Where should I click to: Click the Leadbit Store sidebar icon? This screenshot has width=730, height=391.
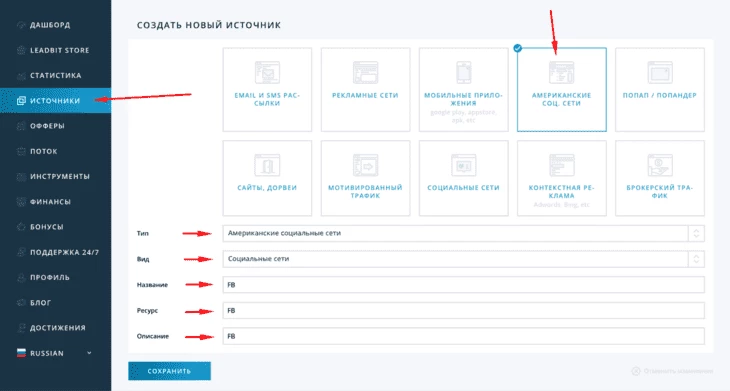[21, 50]
